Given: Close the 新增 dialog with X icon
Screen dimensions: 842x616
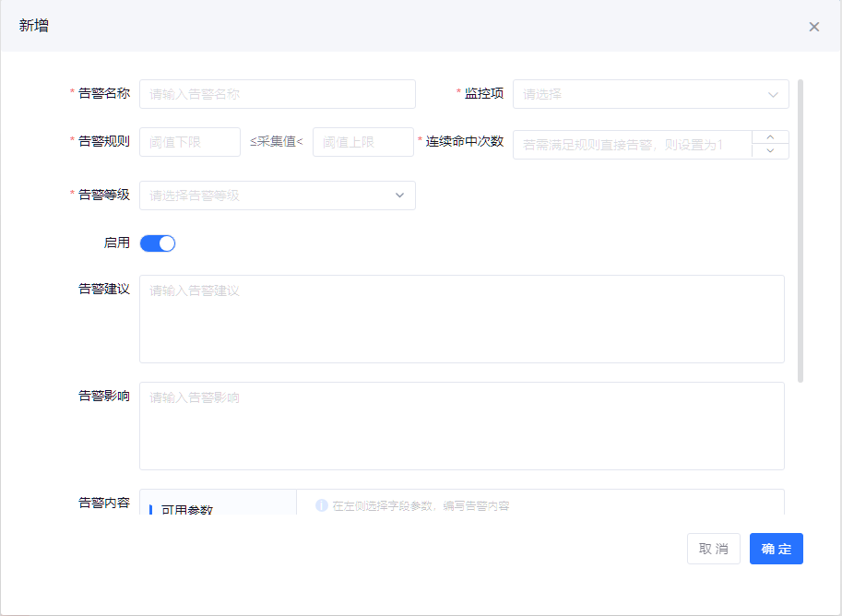Looking at the screenshot, I should click(x=813, y=27).
